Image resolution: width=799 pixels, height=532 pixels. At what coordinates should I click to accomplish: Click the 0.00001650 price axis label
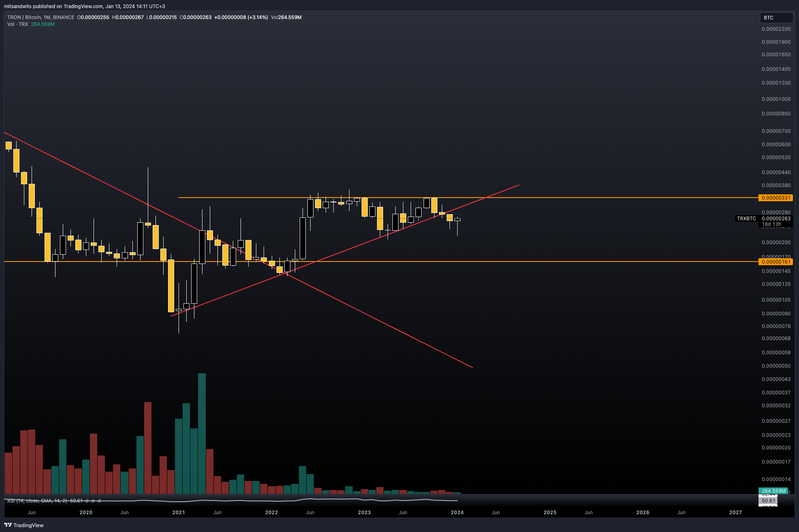[x=776, y=55]
